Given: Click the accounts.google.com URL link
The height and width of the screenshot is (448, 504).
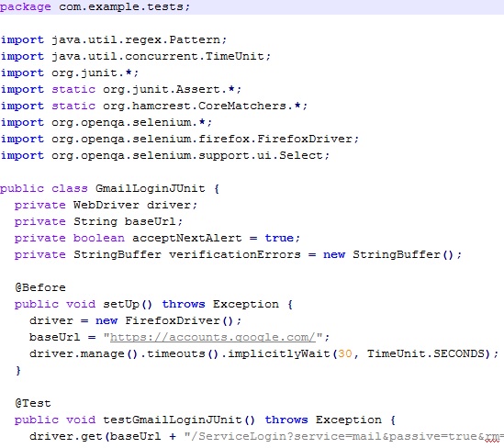Looking at the screenshot, I should 213,337.
